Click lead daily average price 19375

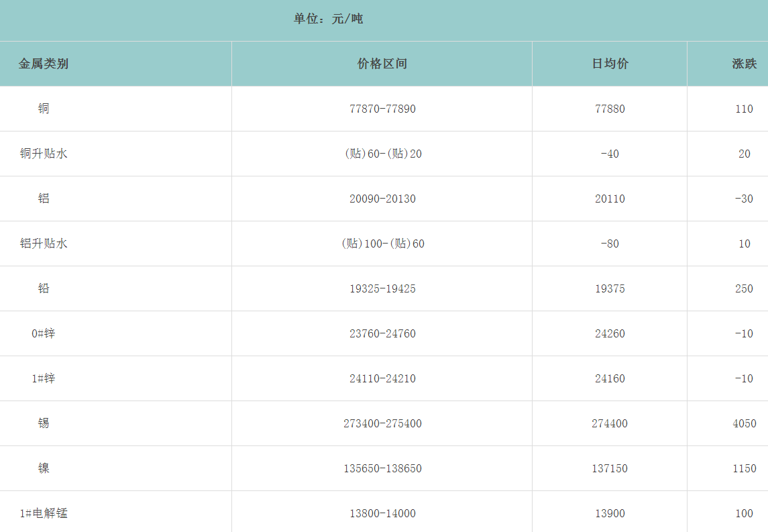coord(610,288)
